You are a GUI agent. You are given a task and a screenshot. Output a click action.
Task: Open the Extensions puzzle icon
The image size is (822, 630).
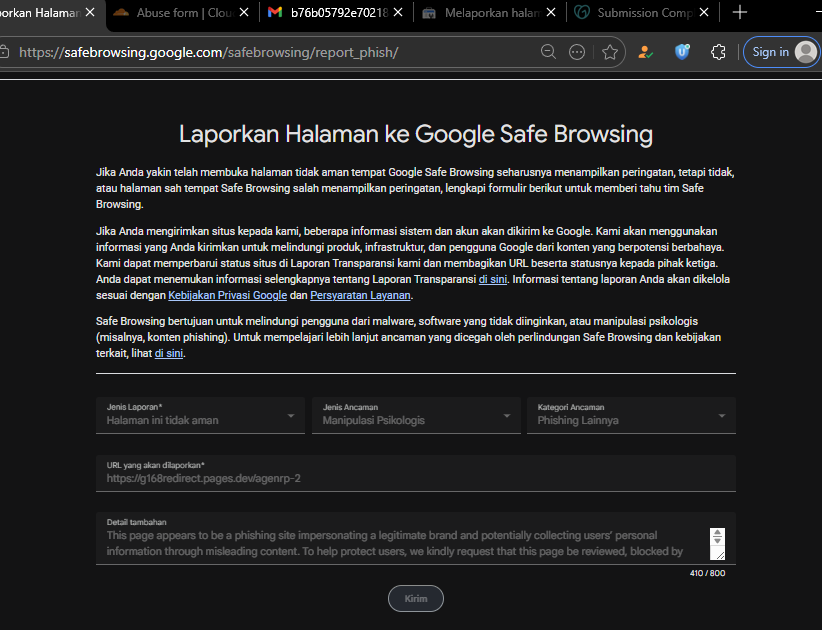[x=718, y=52]
